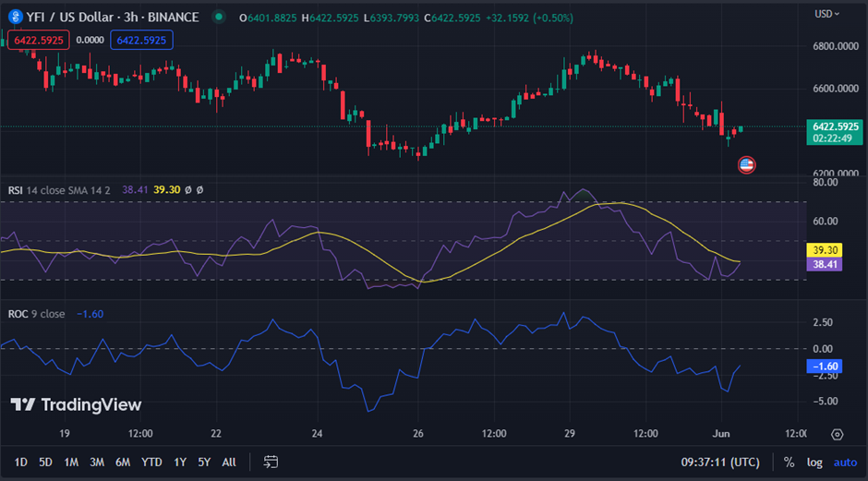
Task: Select the YTD time range
Action: tap(151, 462)
